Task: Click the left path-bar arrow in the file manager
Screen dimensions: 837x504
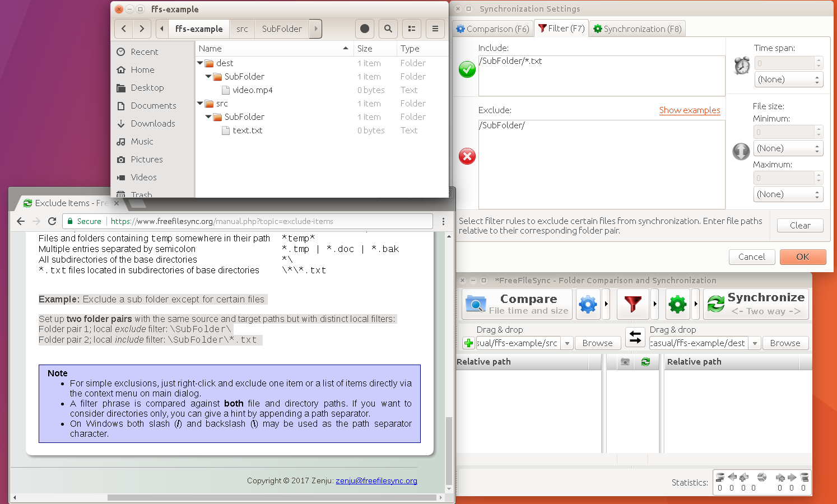Action: pyautogui.click(x=162, y=29)
